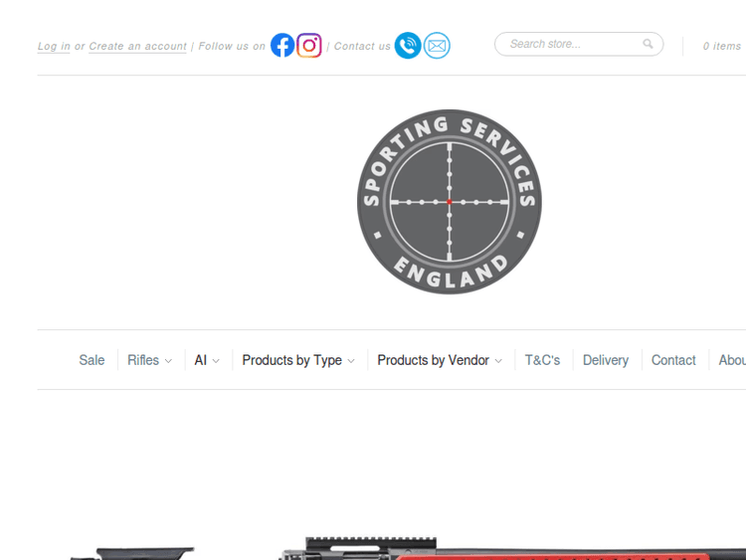Image resolution: width=746 pixels, height=560 pixels.
Task: Expand the Rifles dropdown menu
Action: 149,360
